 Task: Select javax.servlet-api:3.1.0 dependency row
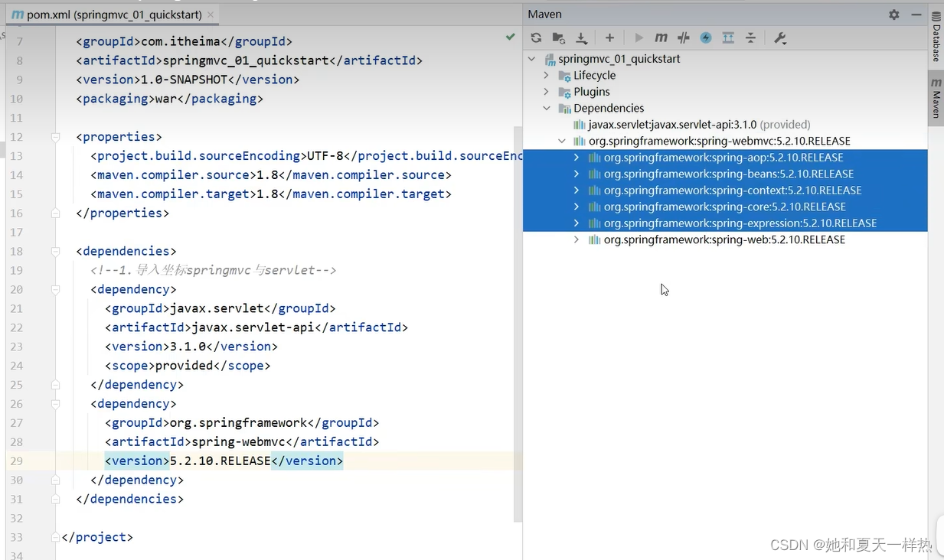(x=725, y=125)
